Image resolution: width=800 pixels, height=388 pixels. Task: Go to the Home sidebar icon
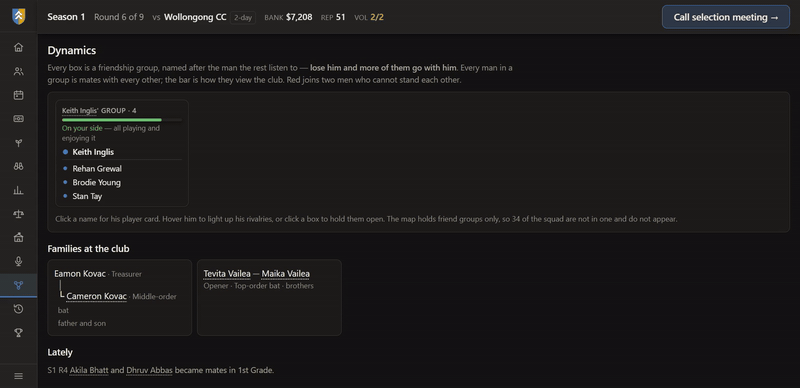[x=18, y=47]
